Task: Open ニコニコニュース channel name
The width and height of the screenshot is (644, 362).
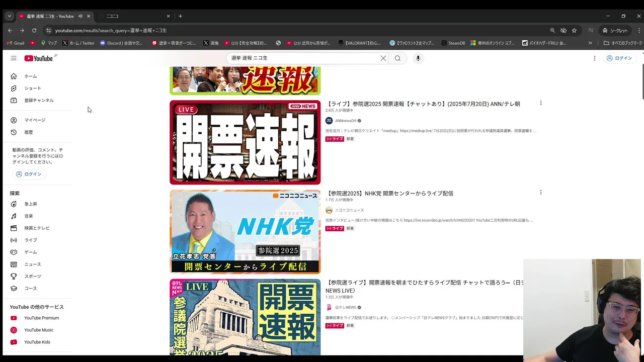Action: pyautogui.click(x=349, y=210)
